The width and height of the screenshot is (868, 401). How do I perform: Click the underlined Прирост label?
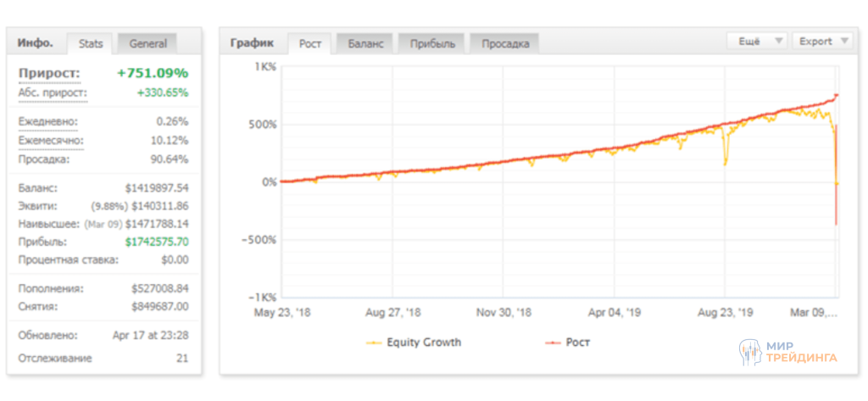[48, 73]
